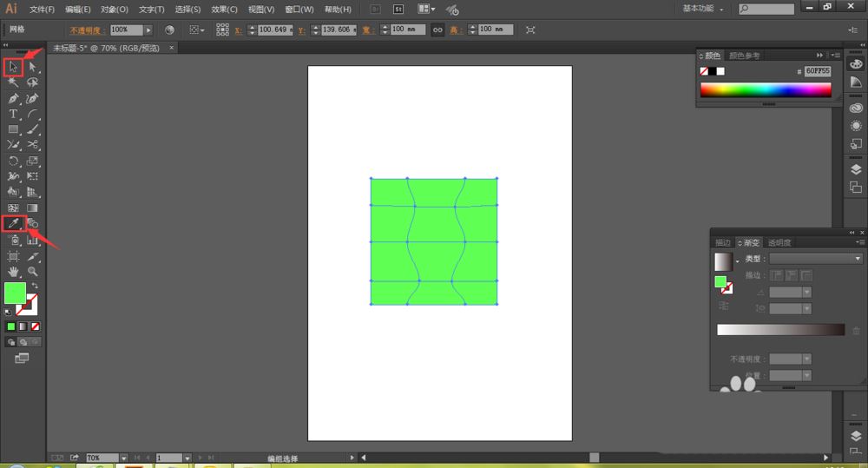Select the Lasso tool
The width and height of the screenshot is (868, 468).
tap(32, 82)
